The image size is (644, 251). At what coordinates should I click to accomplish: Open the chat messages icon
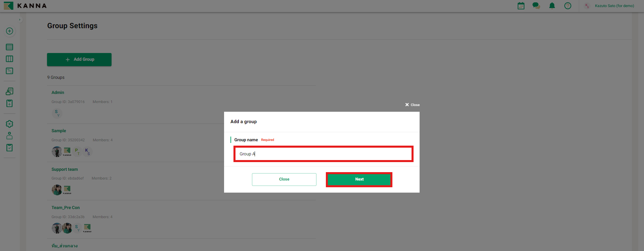[x=536, y=6]
